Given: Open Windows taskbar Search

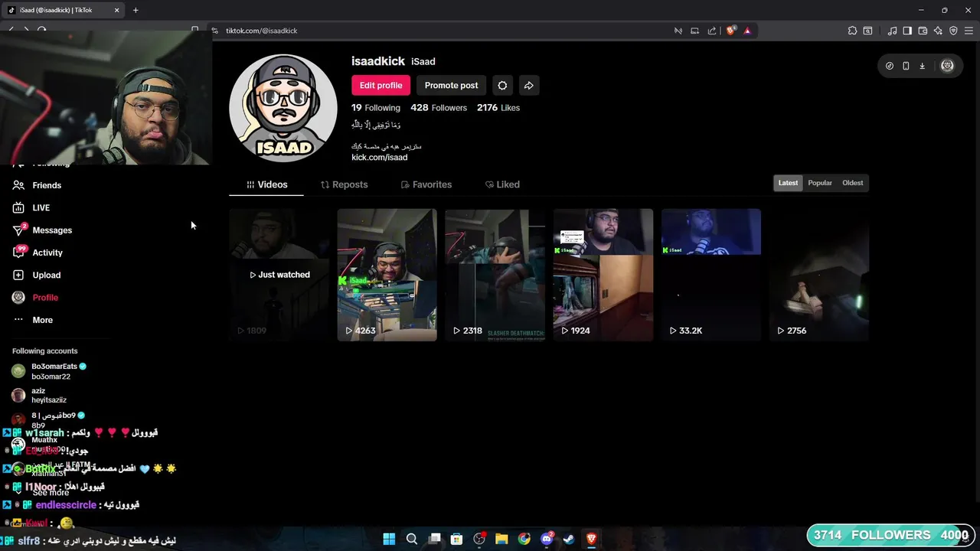Looking at the screenshot, I should tap(412, 539).
